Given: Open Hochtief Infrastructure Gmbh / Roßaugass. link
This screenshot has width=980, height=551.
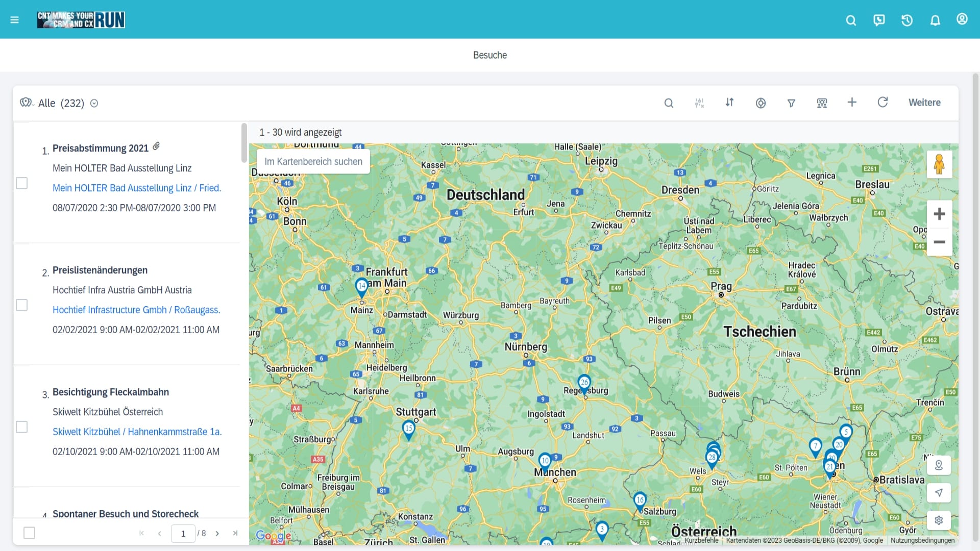Looking at the screenshot, I should 136,310.
